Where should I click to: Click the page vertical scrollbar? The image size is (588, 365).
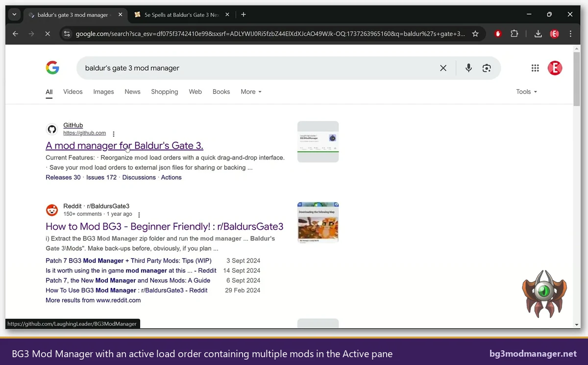click(577, 78)
